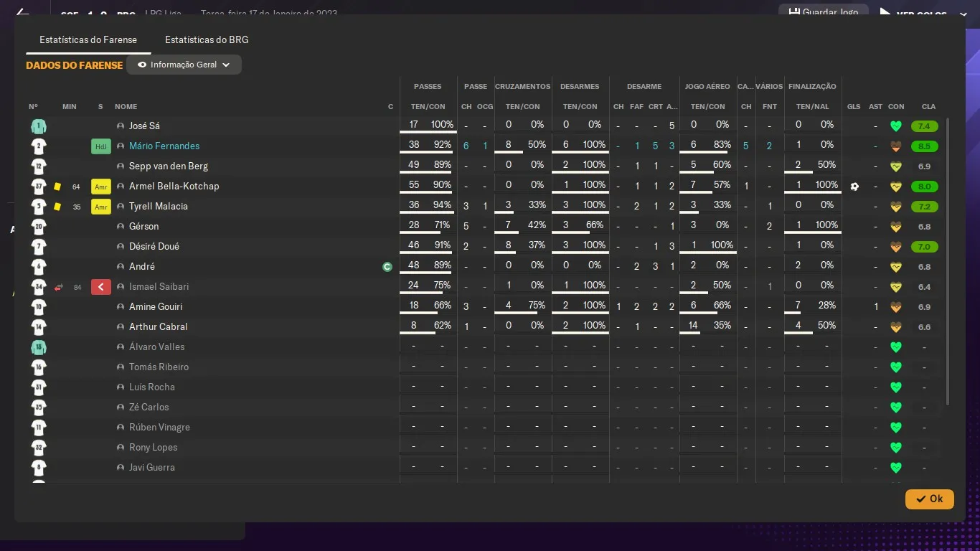Viewport: 980px width, 551px height.
Task: Sort by the CLA rating column header
Action: pyautogui.click(x=928, y=107)
